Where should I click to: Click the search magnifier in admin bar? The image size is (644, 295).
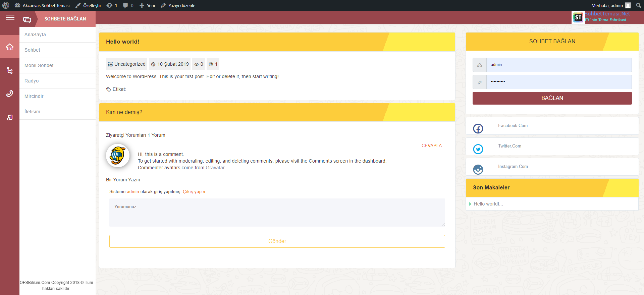pyautogui.click(x=638, y=5)
